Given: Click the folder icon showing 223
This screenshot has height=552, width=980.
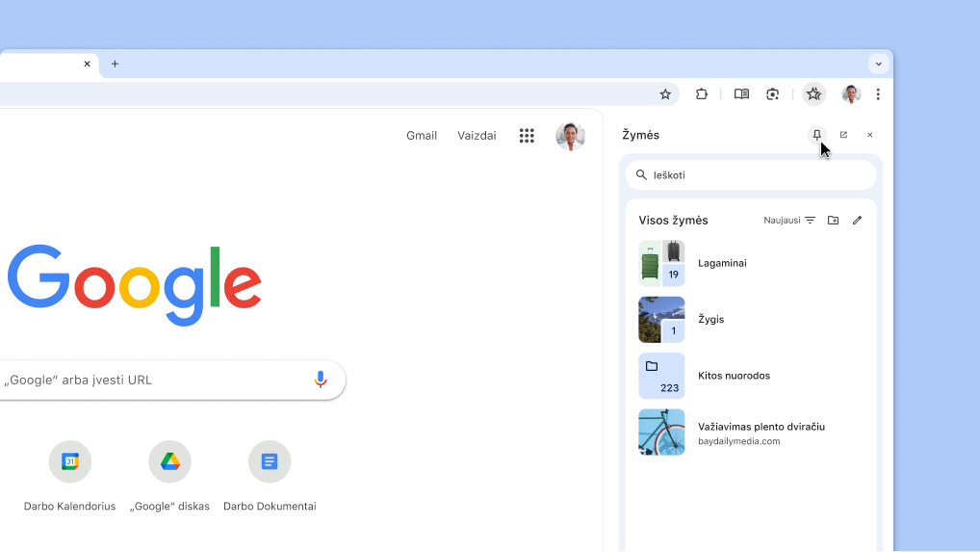Looking at the screenshot, I should click(661, 376).
